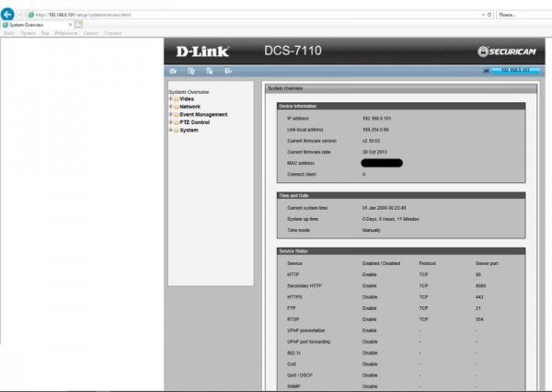Click the Time mode value Manually

(x=372, y=230)
